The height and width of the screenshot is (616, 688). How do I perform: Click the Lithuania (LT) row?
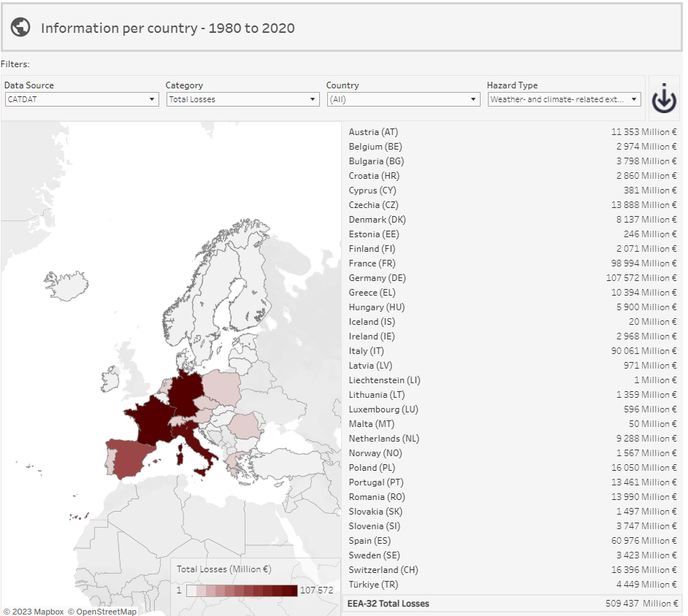(513, 395)
